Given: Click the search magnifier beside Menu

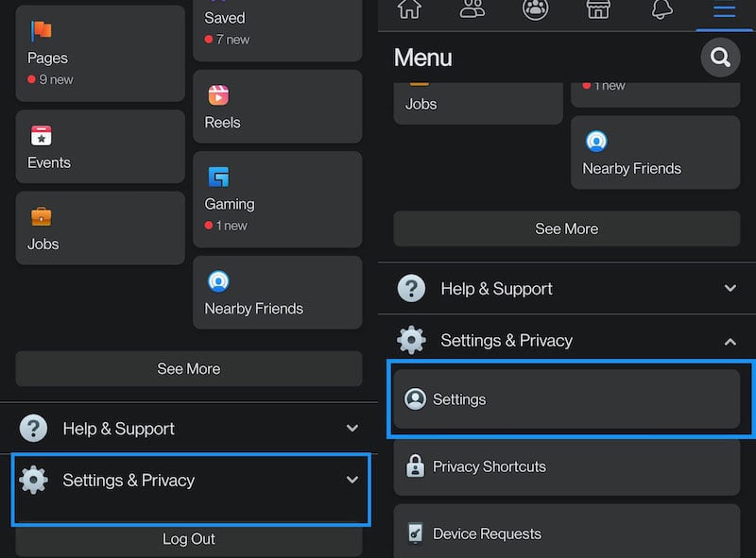Looking at the screenshot, I should click(x=720, y=58).
